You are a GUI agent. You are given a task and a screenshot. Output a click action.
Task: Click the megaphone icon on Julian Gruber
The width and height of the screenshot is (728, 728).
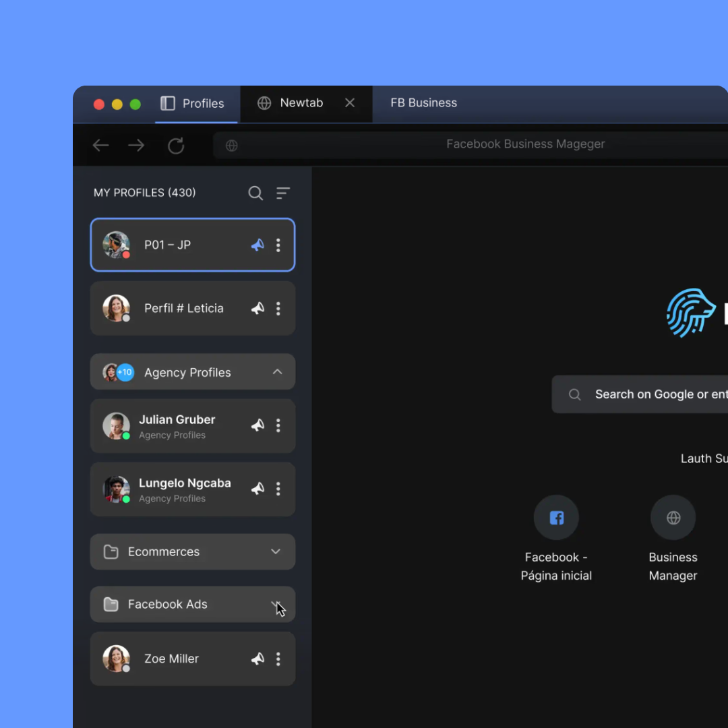click(257, 425)
